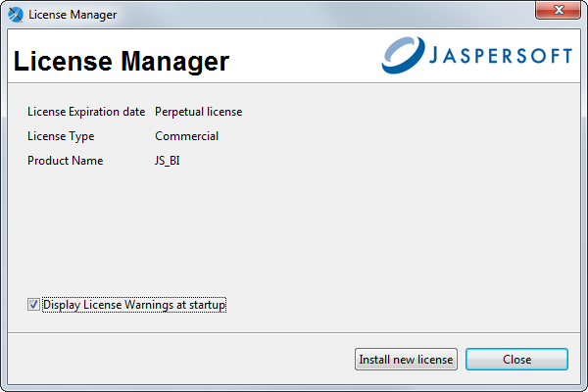Image resolution: width=588 pixels, height=392 pixels.
Task: Select the 'Commercial' license type value
Action: tap(186, 136)
